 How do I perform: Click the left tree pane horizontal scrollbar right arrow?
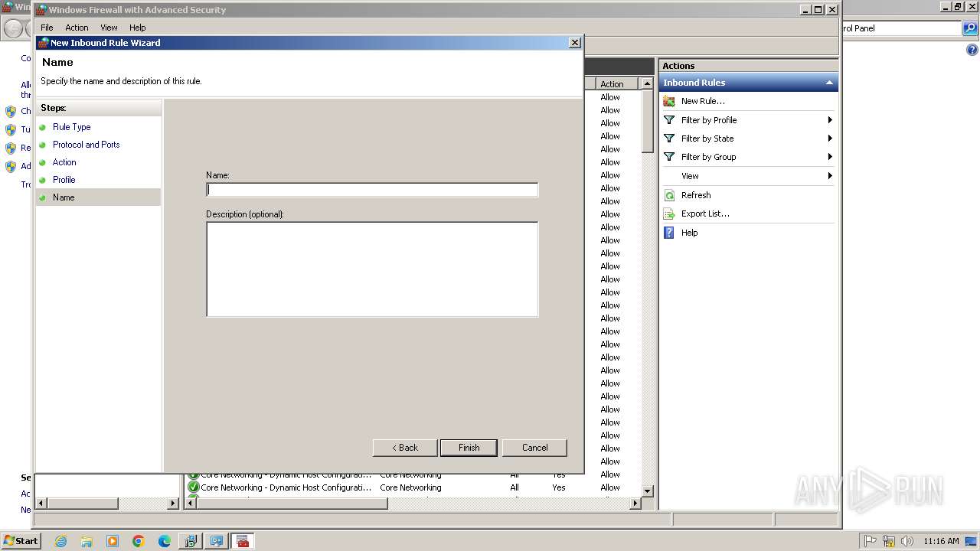173,503
